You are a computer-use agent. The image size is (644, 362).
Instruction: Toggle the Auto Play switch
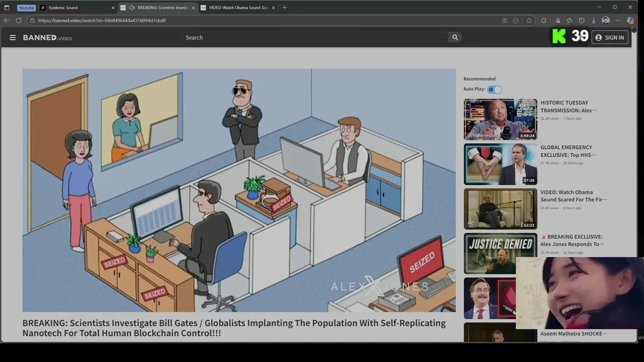[495, 89]
